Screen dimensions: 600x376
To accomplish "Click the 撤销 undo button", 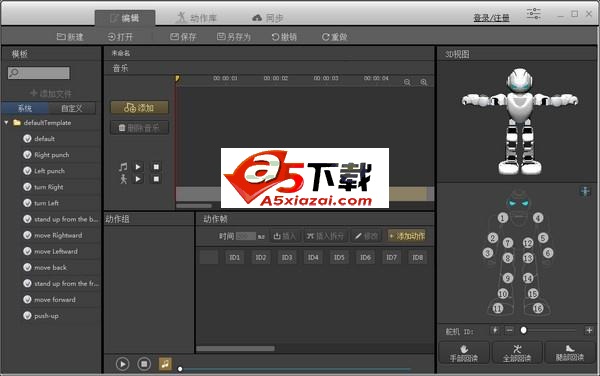I will tap(284, 37).
